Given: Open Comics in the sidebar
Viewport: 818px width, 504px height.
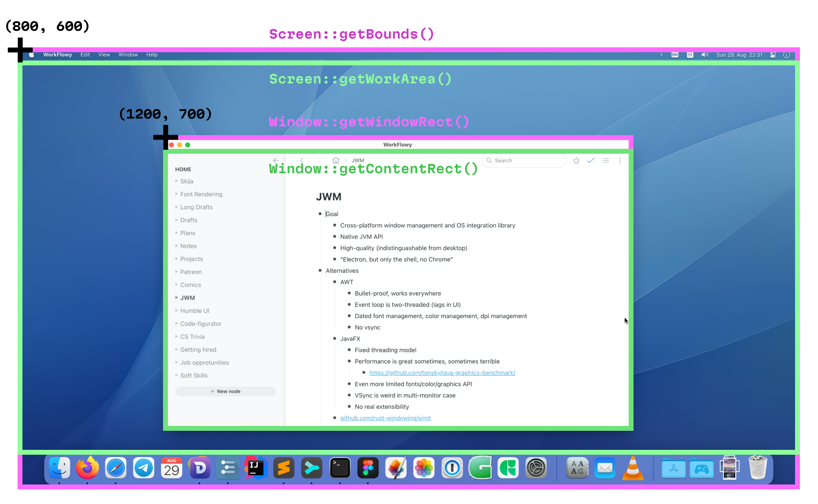Looking at the screenshot, I should [x=191, y=285].
